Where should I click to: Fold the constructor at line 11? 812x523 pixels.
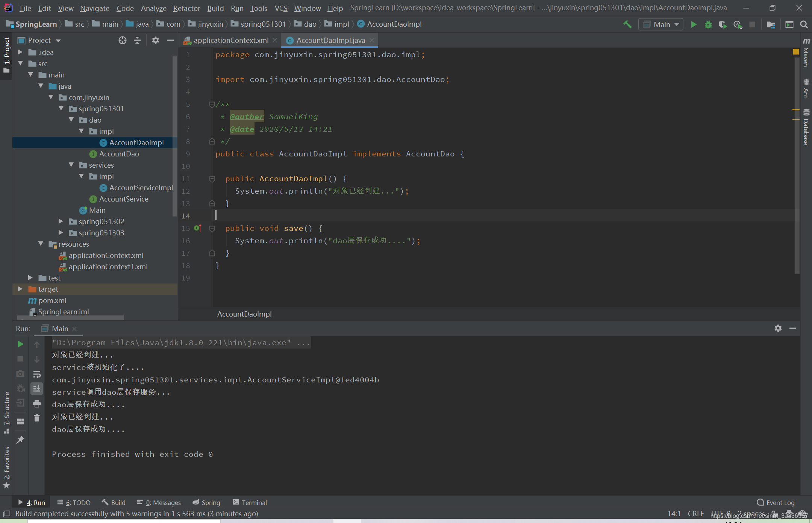[212, 179]
